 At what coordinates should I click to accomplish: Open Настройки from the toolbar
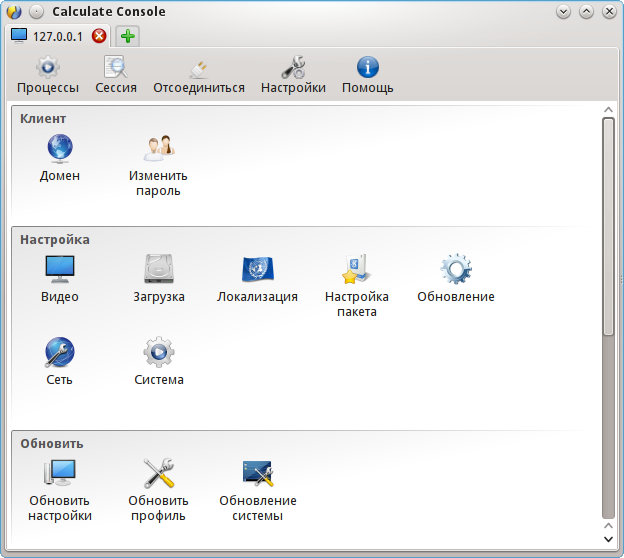click(x=293, y=75)
